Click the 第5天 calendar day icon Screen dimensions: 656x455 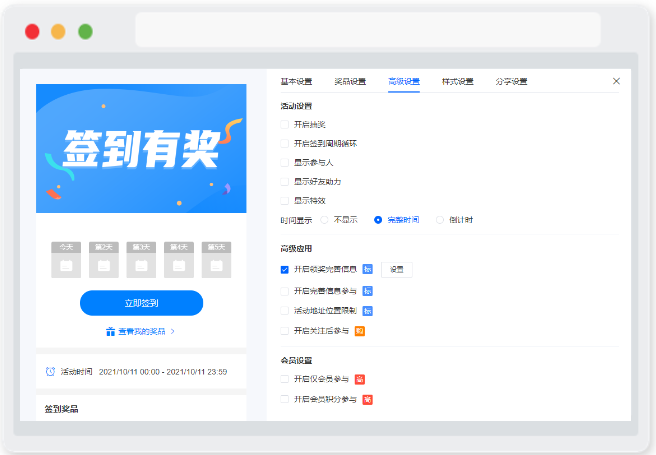tap(216, 260)
